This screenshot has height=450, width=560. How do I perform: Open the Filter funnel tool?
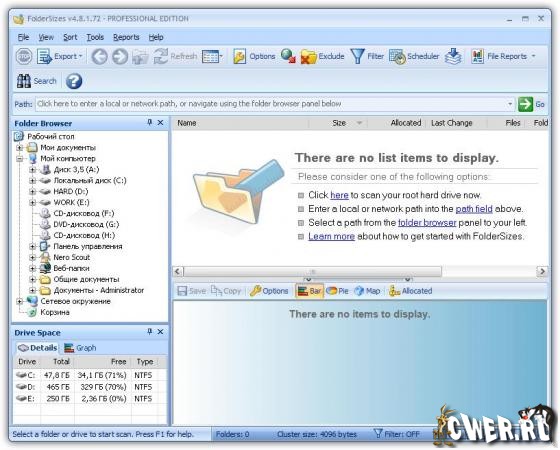[x=358, y=56]
